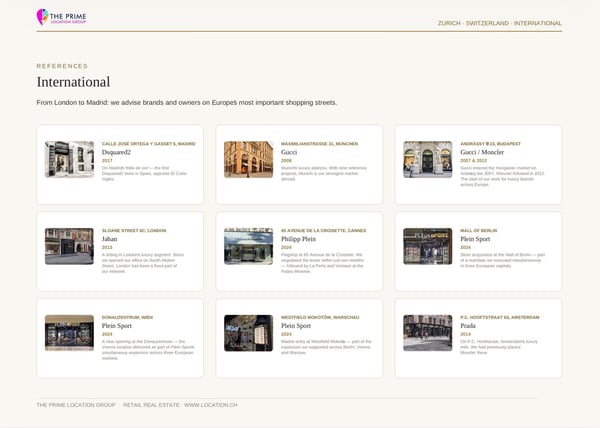600x428 pixels.
Task: Click the footer 'The Prime Location Group · Retail Real Estate · www.location.ch' line
Action: 137,405
